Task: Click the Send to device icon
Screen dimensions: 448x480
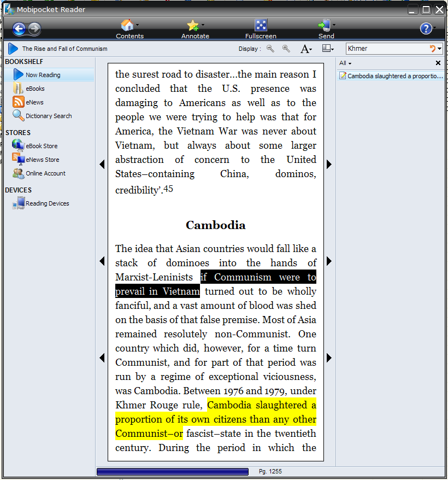Action: [325, 25]
